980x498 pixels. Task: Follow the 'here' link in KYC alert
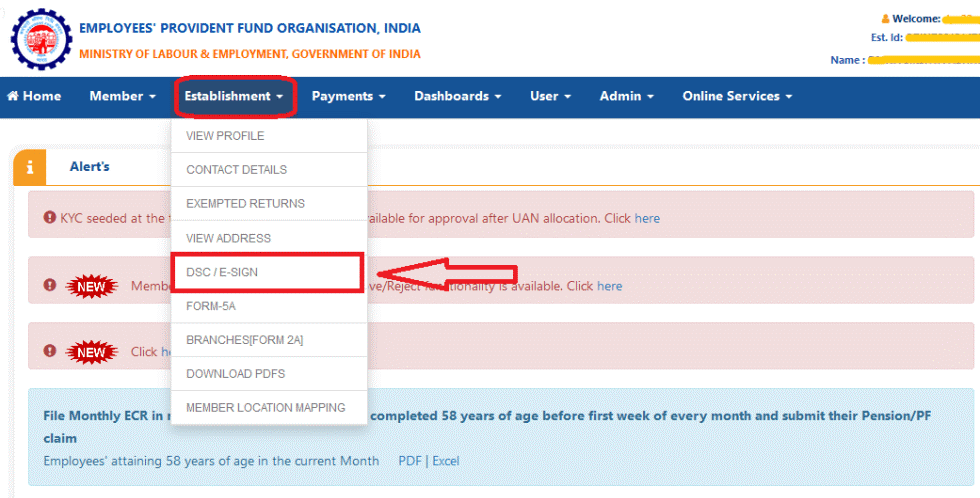pos(647,218)
